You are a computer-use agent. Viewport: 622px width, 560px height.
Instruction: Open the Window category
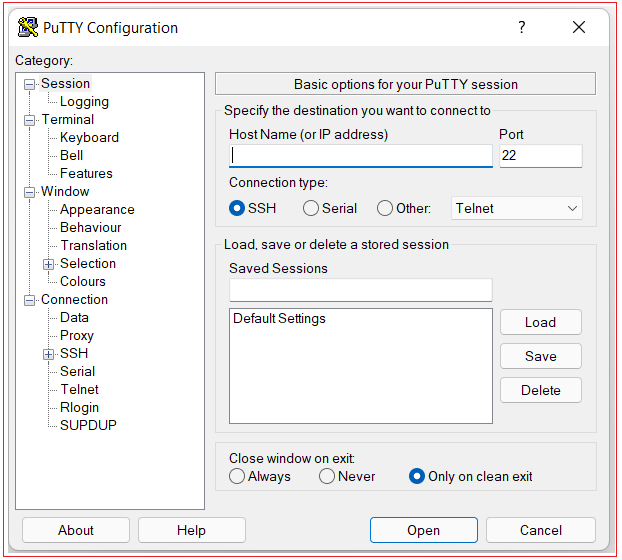coord(65,192)
